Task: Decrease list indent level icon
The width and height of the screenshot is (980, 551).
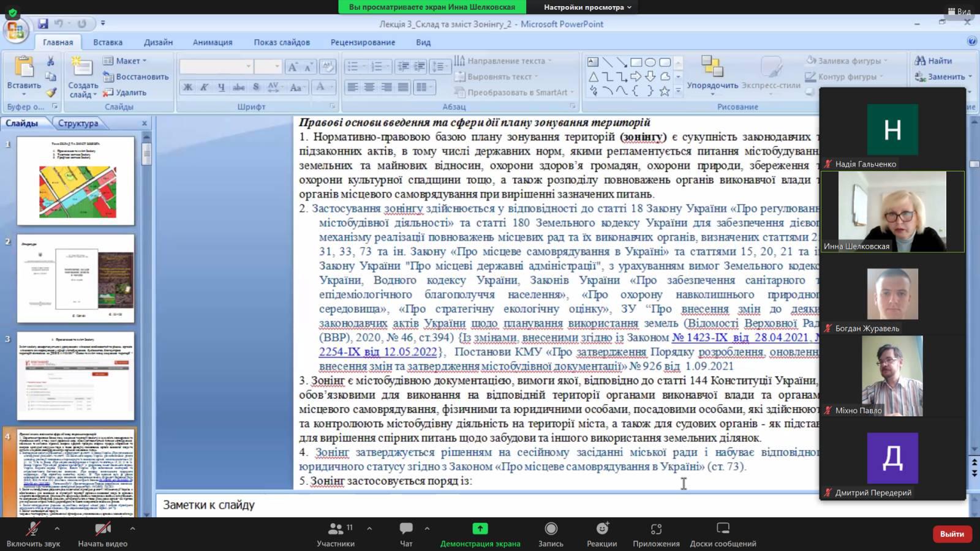Action: [403, 67]
